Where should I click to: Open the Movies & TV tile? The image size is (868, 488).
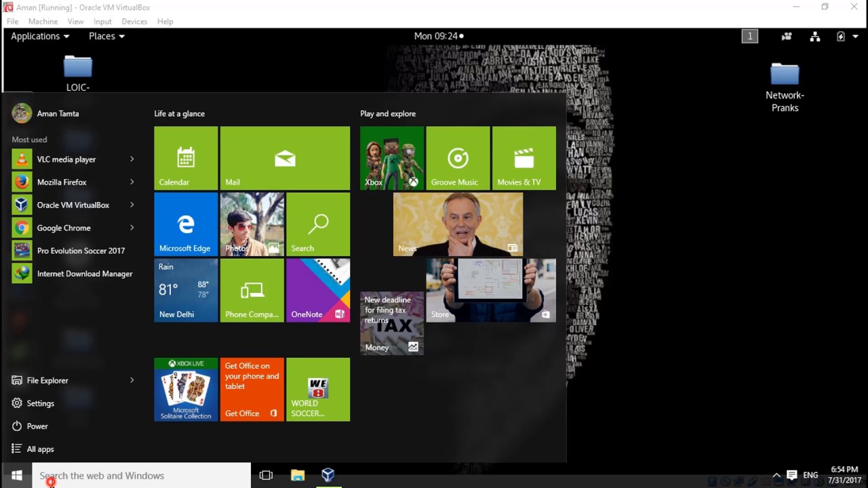click(x=524, y=158)
